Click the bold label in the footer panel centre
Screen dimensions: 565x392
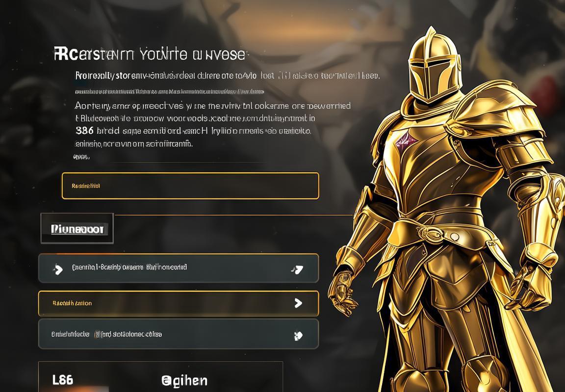(x=184, y=381)
